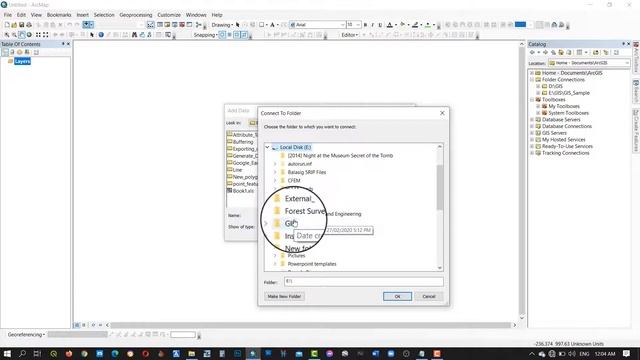Click the Firefox taskbar icon
The width and height of the screenshot is (640, 360).
[x=69, y=353]
